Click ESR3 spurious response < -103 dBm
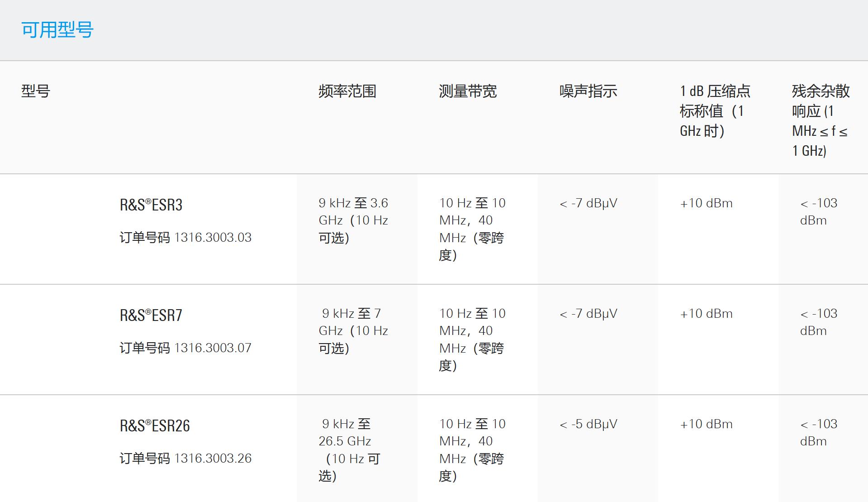The height and width of the screenshot is (502, 868). pyautogui.click(x=819, y=212)
